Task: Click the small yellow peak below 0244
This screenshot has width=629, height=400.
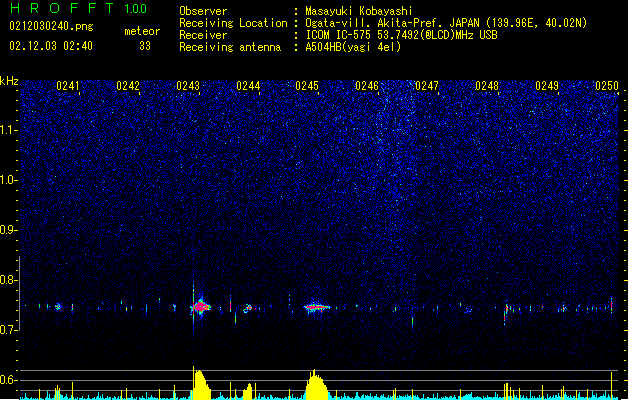Action: pos(248,391)
